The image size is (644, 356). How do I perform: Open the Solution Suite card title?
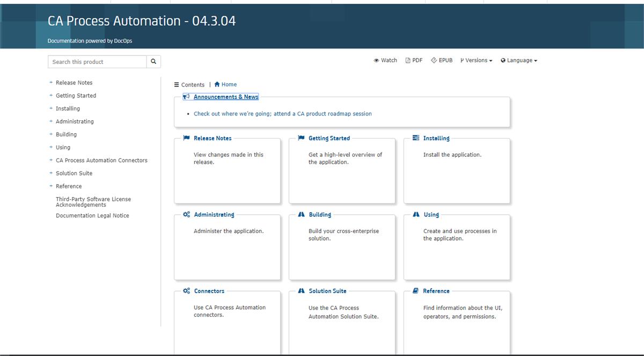tap(328, 291)
